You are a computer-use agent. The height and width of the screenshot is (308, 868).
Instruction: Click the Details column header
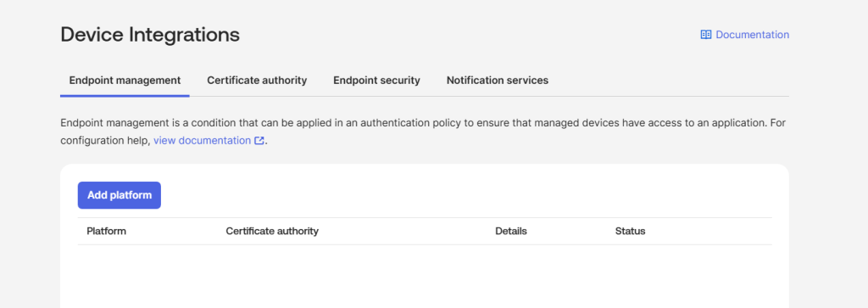point(511,231)
